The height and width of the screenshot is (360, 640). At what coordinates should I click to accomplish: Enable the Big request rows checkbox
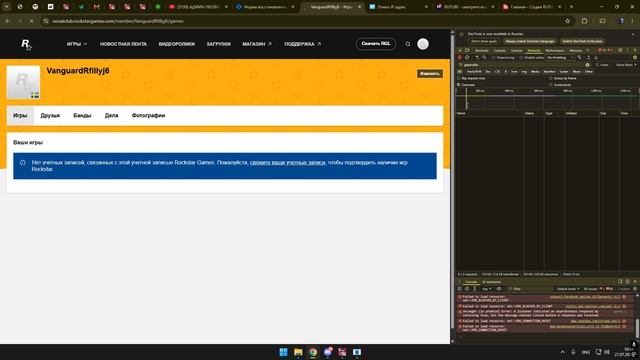458,78
